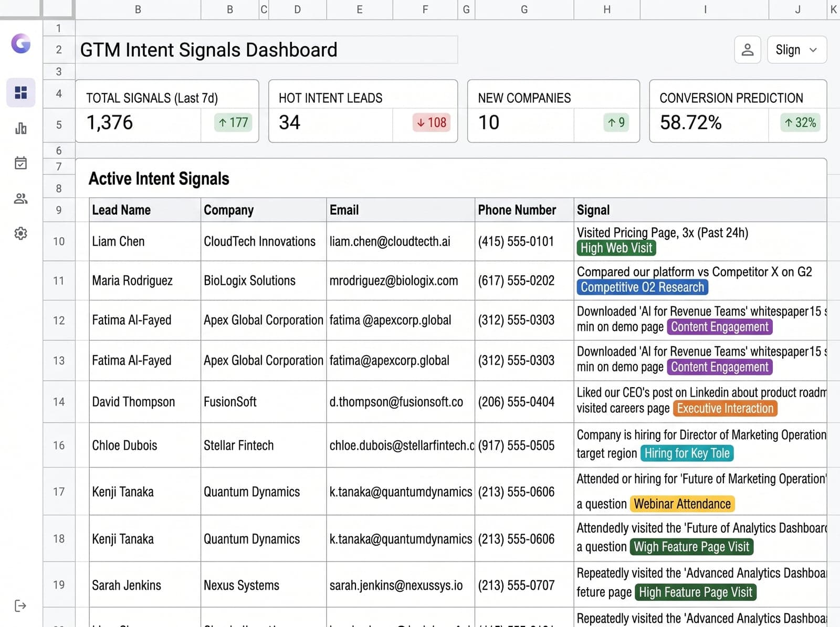840x627 pixels.
Task: Select row 19 header
Action: coord(59,585)
